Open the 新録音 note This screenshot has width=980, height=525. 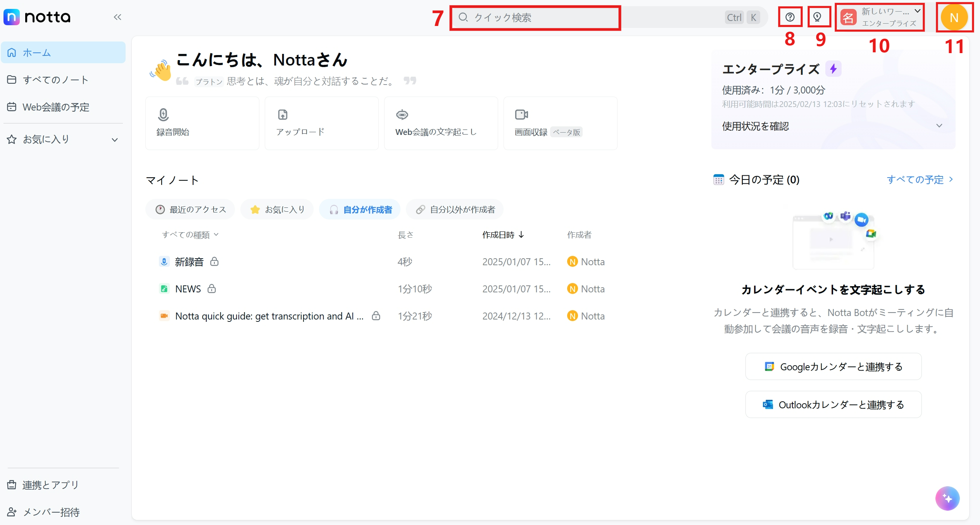(189, 262)
